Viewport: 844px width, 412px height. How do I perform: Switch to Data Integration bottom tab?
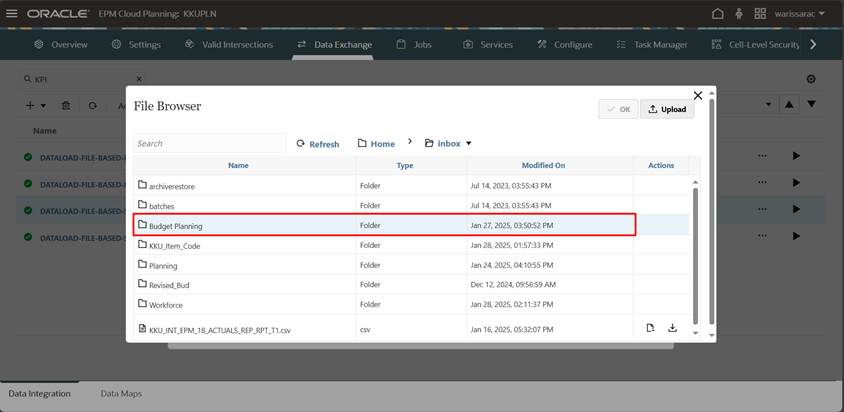pyautogui.click(x=39, y=394)
